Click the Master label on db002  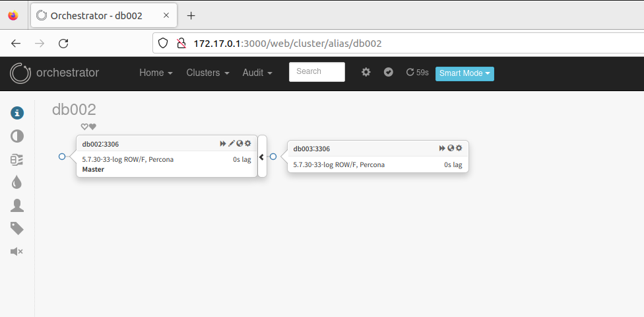tap(93, 169)
